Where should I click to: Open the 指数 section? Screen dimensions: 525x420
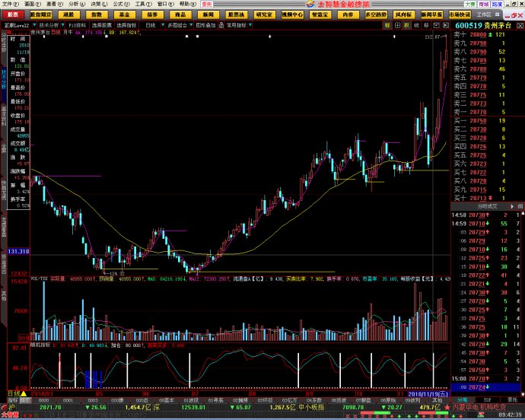point(97,14)
